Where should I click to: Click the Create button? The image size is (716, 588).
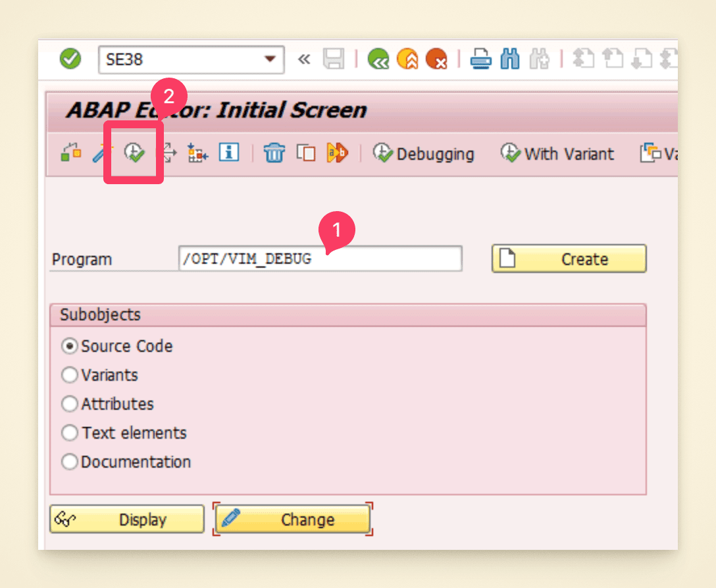click(568, 258)
